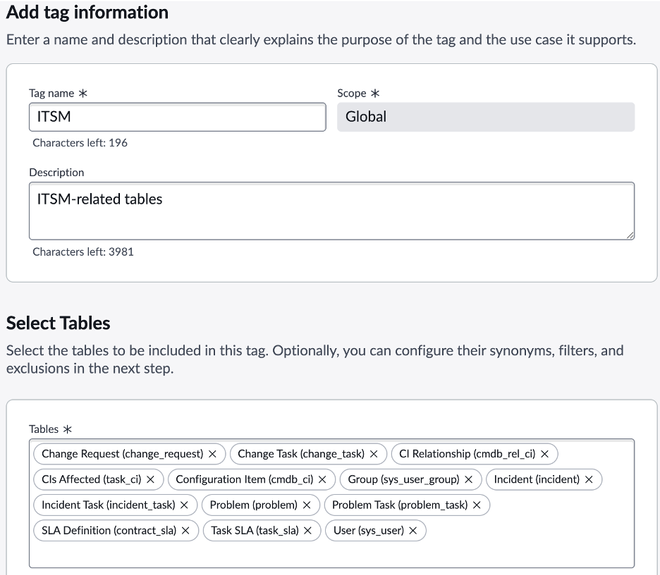Remove the Change Request table tag
Screen dimensions: 660x575
point(212,454)
